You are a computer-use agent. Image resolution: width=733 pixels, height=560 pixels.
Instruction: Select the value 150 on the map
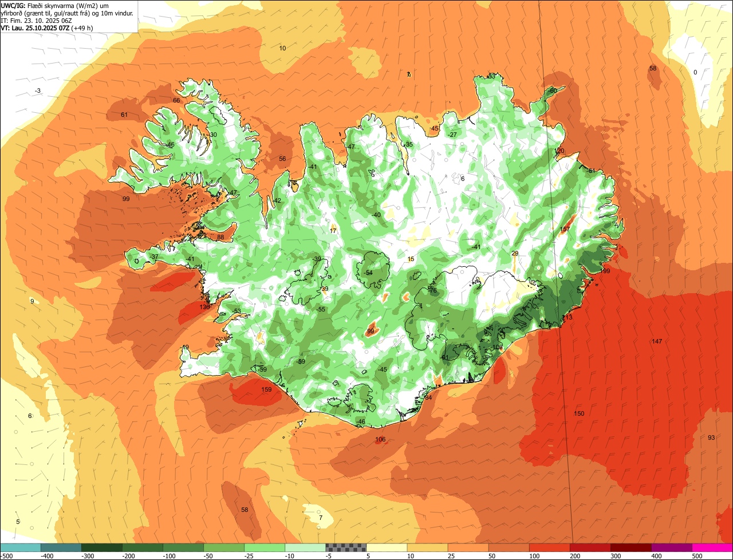pos(579,413)
